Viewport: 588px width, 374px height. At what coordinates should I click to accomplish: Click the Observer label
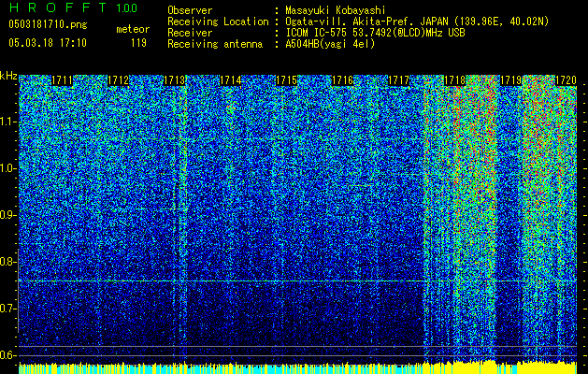[x=190, y=10]
